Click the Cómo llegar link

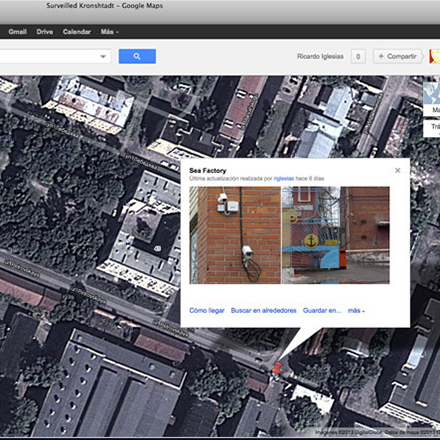tap(207, 310)
